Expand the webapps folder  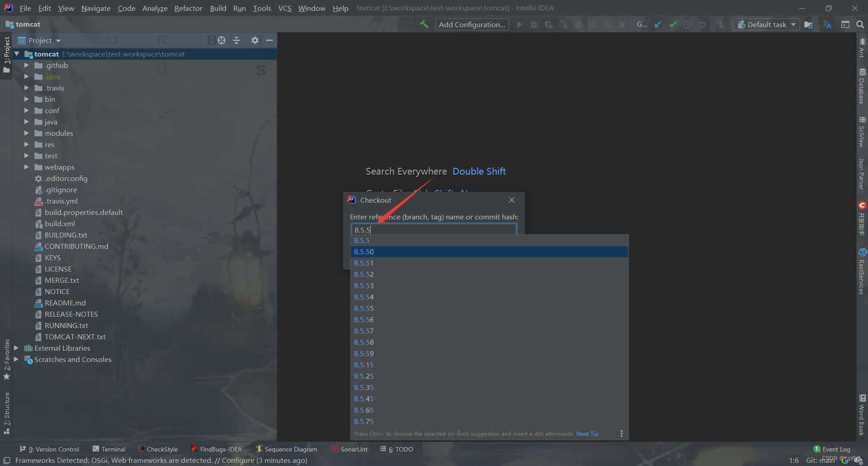(x=26, y=167)
